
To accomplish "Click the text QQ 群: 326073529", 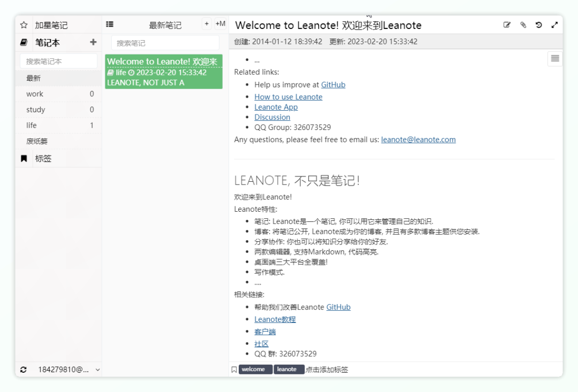I will pyautogui.click(x=285, y=354).
